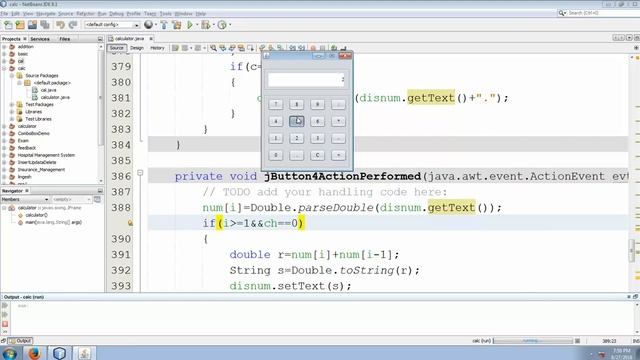Click the 0 button in calculator window

[x=276, y=155]
